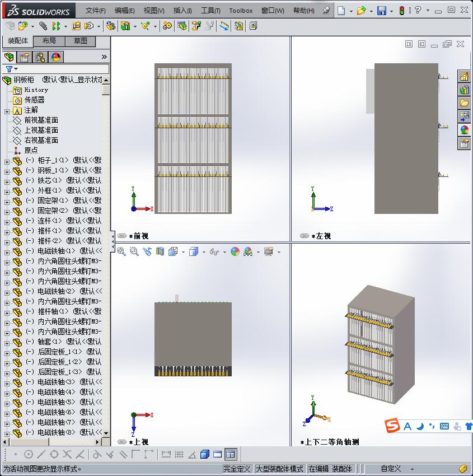Click the Zoom to Area icon
This screenshot has height=476, width=473.
(134, 251)
